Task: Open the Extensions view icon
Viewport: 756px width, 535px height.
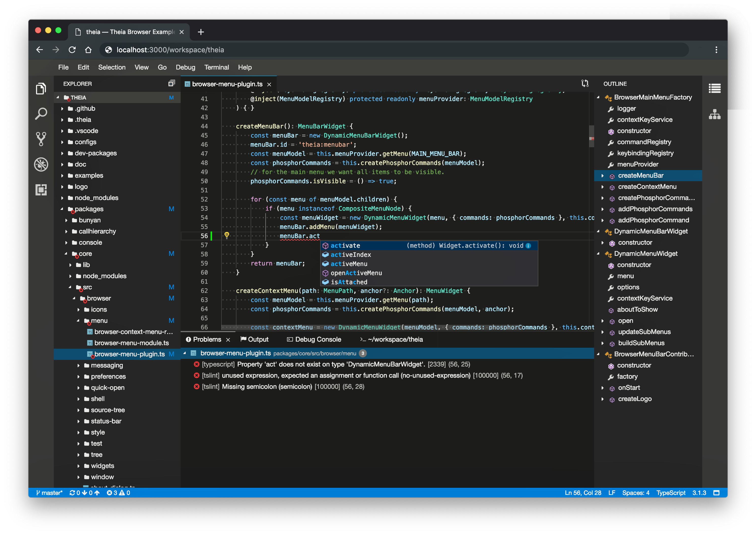Action: click(41, 189)
